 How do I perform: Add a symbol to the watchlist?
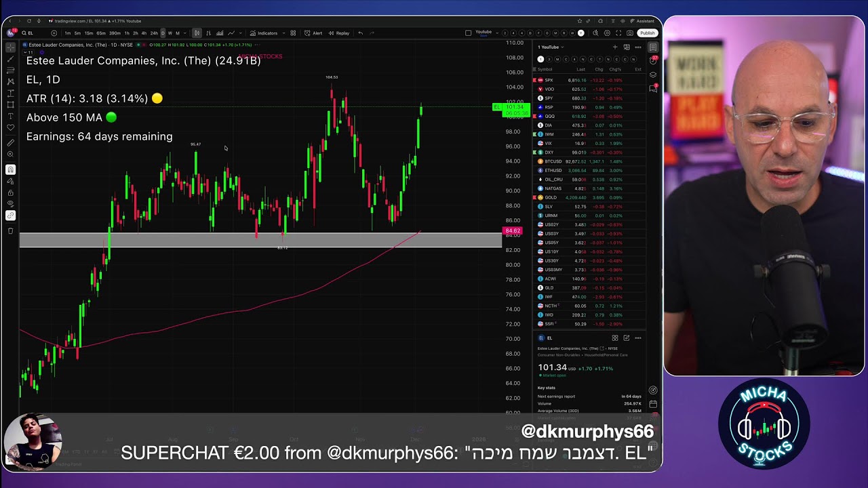pos(615,47)
